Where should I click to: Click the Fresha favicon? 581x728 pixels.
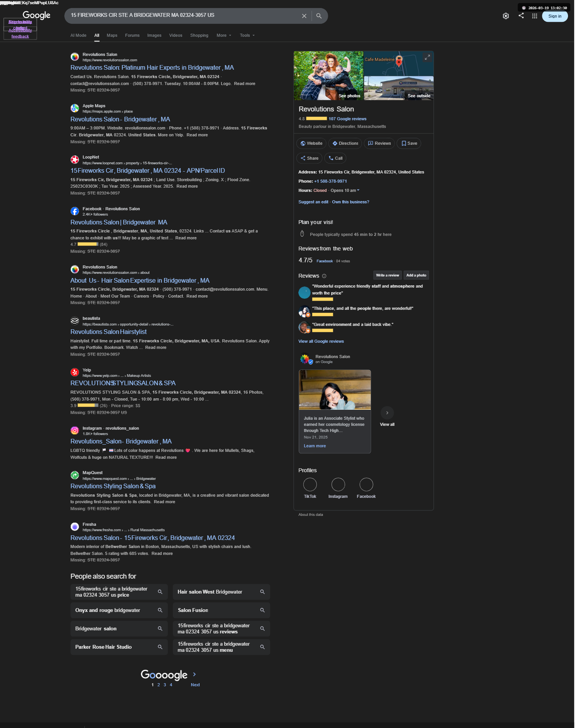[x=75, y=527]
